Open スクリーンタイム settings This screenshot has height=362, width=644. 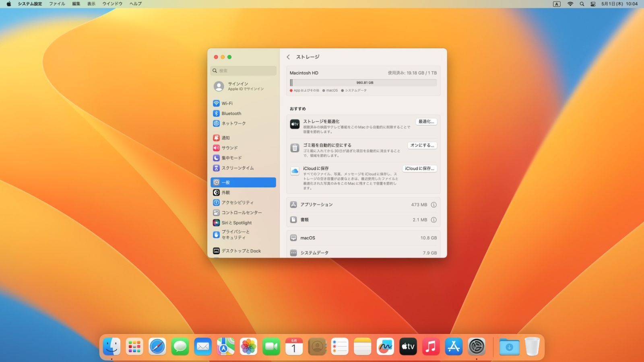click(x=243, y=168)
